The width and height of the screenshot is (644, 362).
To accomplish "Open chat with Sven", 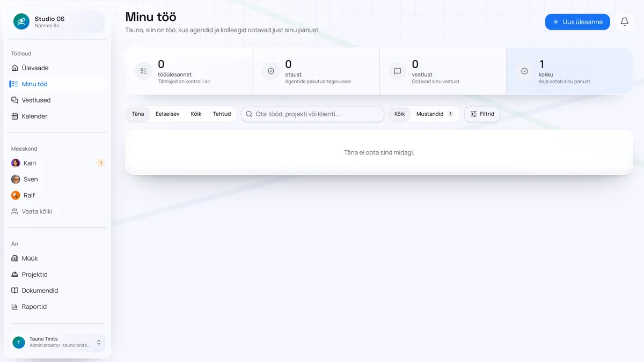I will [x=57, y=179].
